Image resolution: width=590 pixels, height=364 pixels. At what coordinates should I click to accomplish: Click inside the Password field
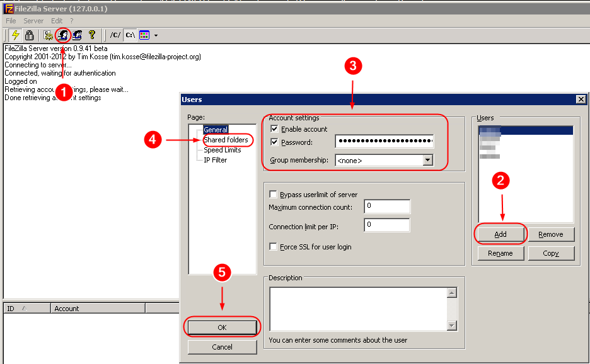click(384, 142)
